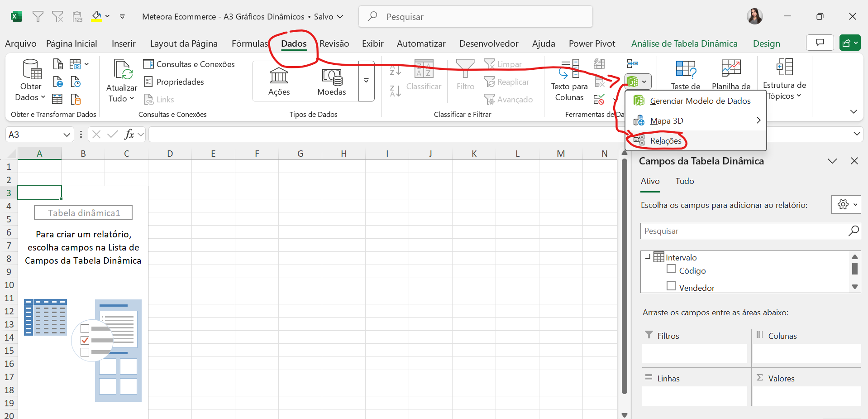Click the Flash Fill icon

click(x=599, y=64)
